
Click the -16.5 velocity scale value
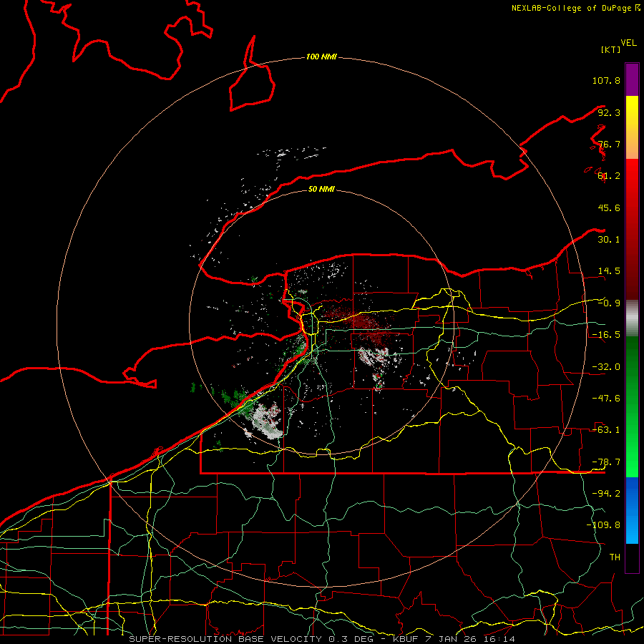pos(606,335)
